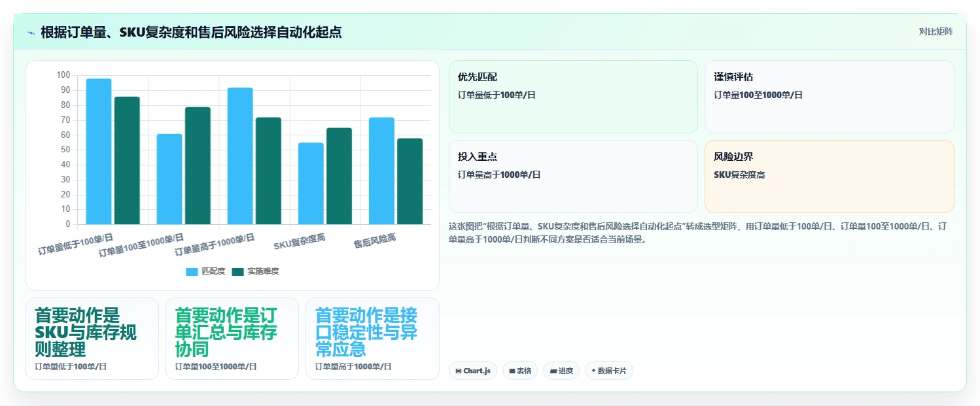Screen dimensions: 980x406
Task: Open the 谨慎评估 matrix card
Action: coord(829,97)
